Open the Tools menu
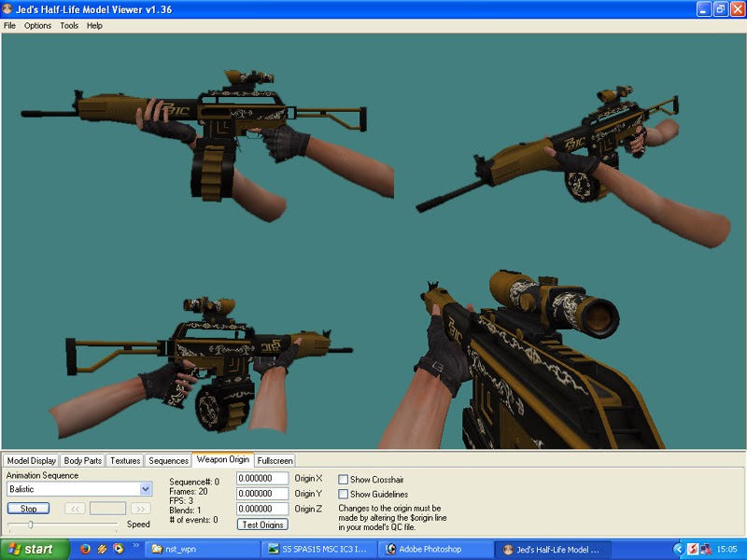Viewport: 747px width, 560px height. tap(69, 26)
